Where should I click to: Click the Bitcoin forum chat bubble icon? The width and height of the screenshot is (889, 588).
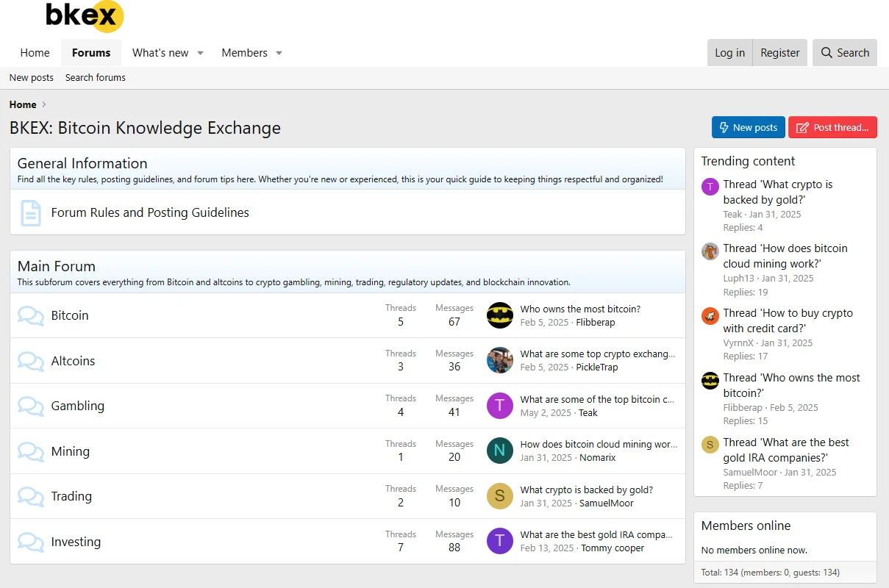point(31,315)
